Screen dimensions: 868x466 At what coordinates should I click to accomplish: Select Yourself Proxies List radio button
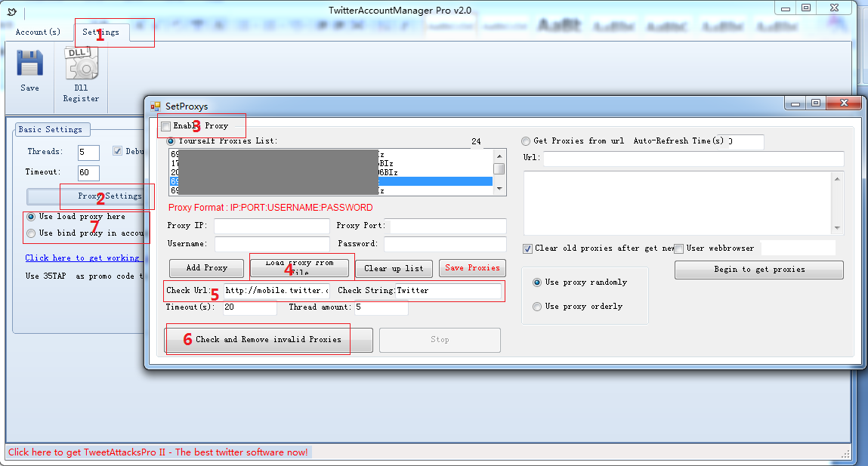click(x=171, y=141)
